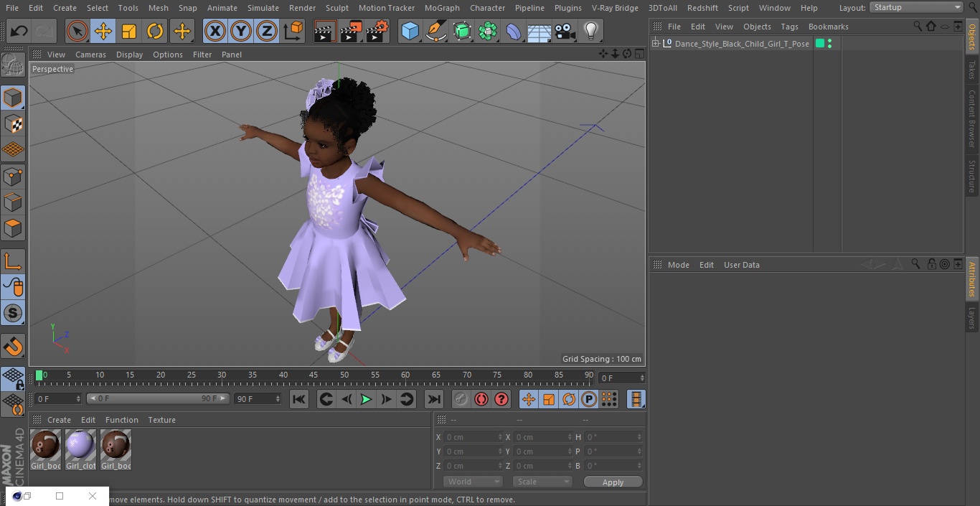Select the Girl_clot purple material
This screenshot has height=506, width=980.
coord(80,450)
